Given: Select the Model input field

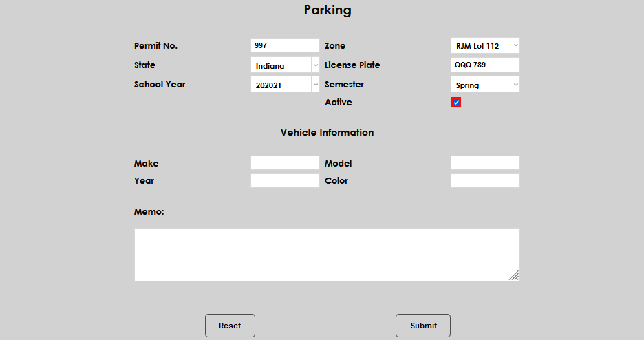Looking at the screenshot, I should pos(485,162).
